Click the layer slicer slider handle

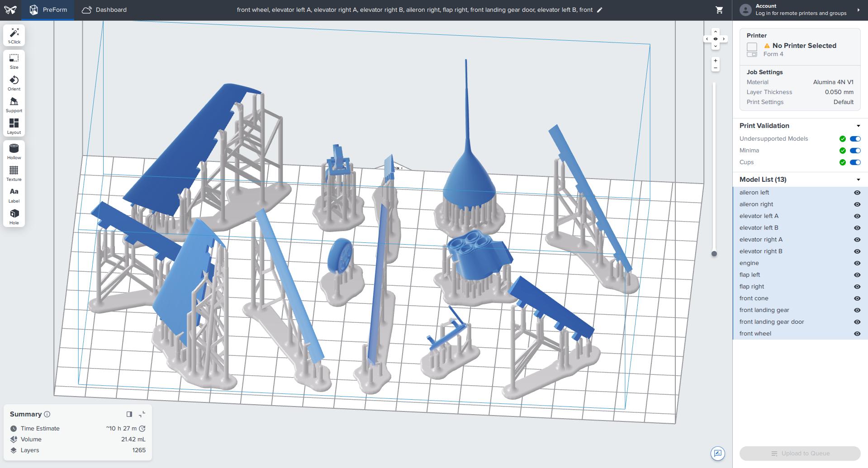coord(714,254)
